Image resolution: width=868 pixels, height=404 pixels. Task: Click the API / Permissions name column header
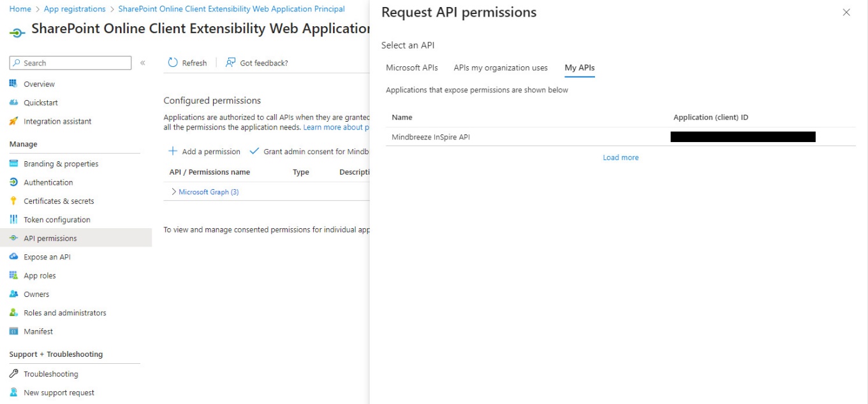pos(210,172)
